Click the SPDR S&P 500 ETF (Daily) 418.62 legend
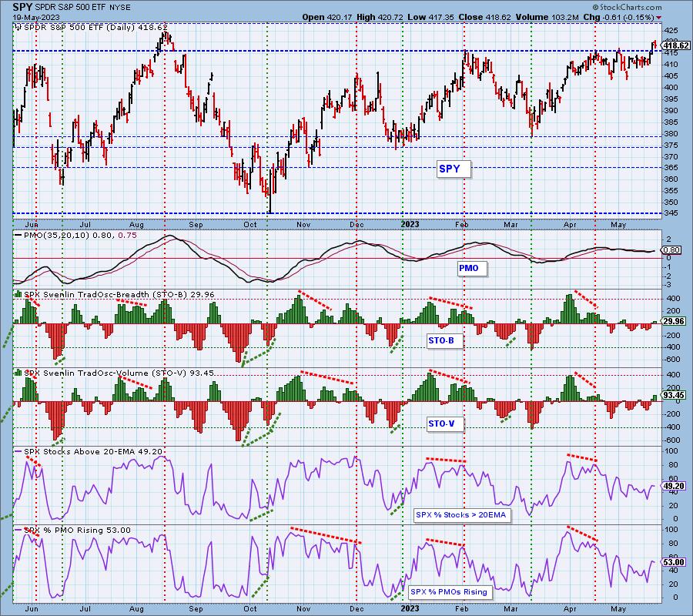 tap(95, 27)
